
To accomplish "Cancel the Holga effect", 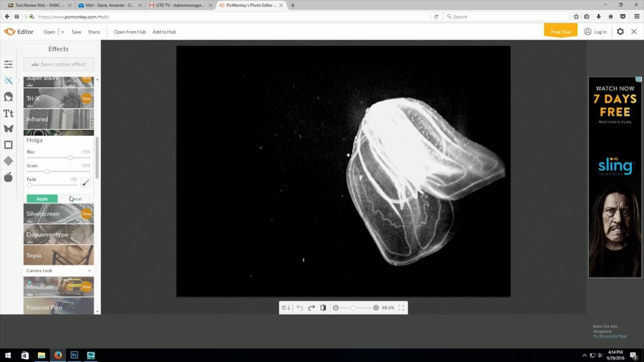I will click(x=75, y=199).
